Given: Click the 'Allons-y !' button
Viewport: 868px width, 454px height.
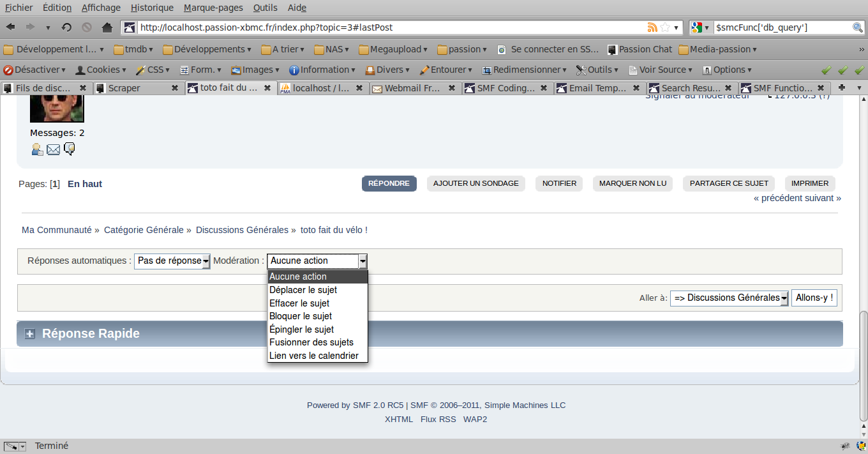Looking at the screenshot, I should pyautogui.click(x=814, y=298).
